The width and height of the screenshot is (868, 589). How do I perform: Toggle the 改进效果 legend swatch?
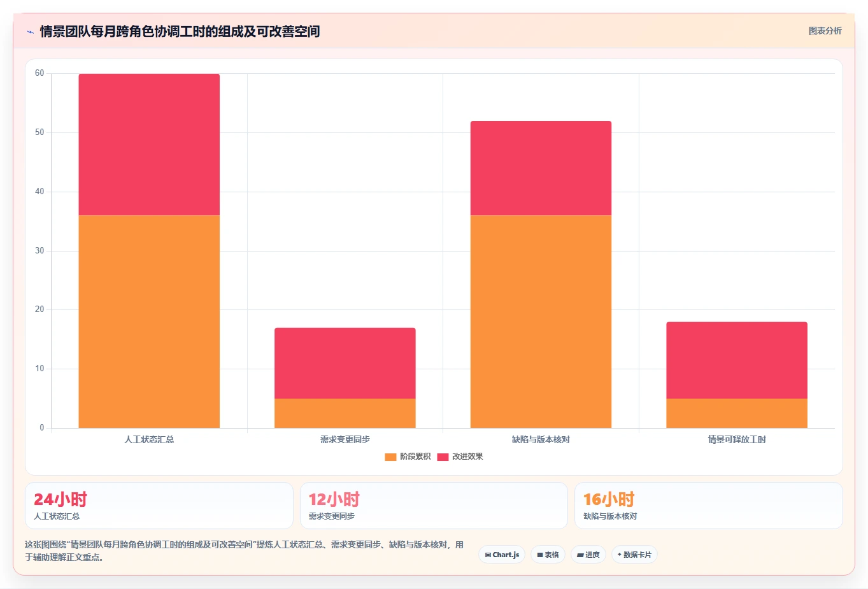pos(443,457)
